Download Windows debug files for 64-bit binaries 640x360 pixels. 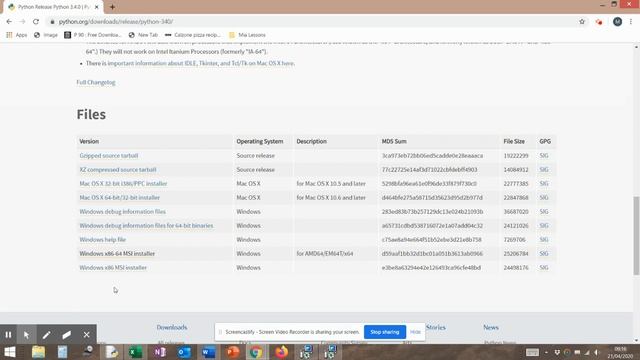pyautogui.click(x=146, y=226)
